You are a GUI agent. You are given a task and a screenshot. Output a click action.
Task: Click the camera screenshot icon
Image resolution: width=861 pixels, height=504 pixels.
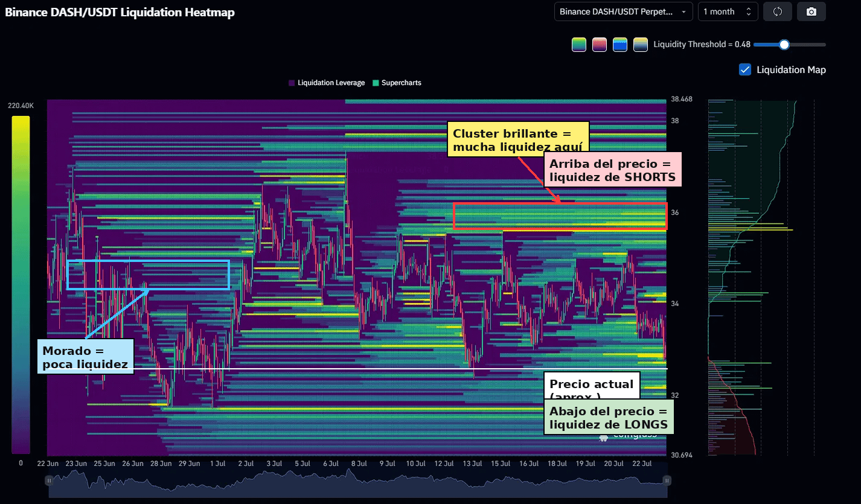click(x=811, y=11)
